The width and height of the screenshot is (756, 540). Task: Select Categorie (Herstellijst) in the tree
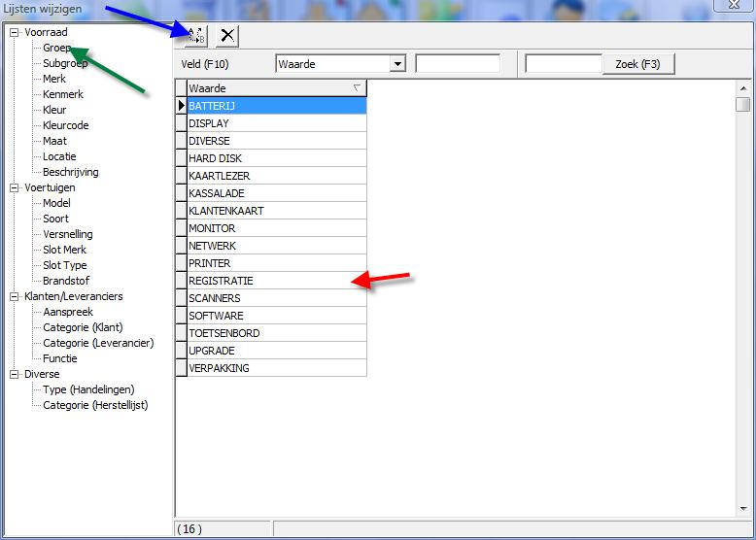coord(95,405)
